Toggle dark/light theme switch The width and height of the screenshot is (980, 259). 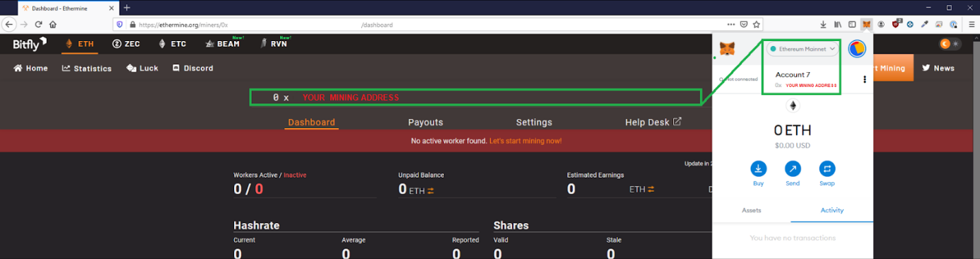coord(950,44)
